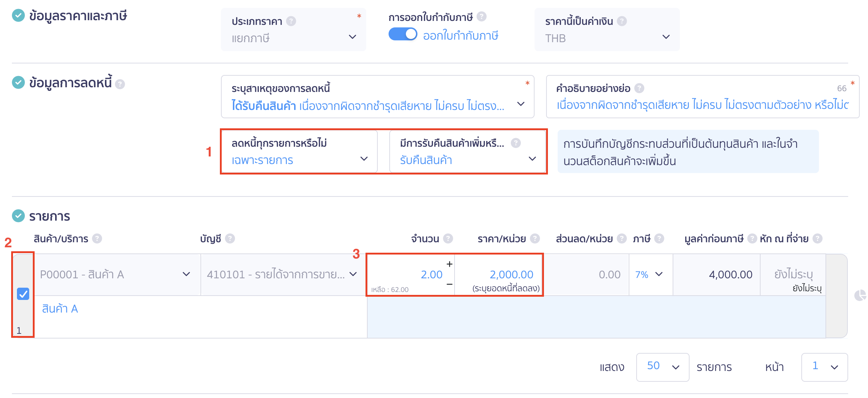Click check icon beside รายการ heading

[x=18, y=216]
